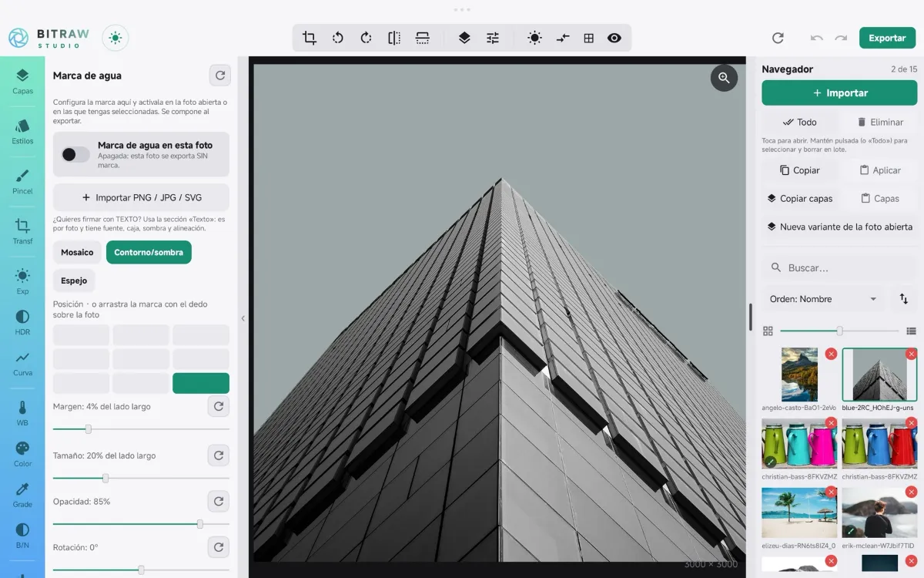Image resolution: width=924 pixels, height=578 pixels.
Task: Toggle the Espejo option
Action: tap(74, 281)
